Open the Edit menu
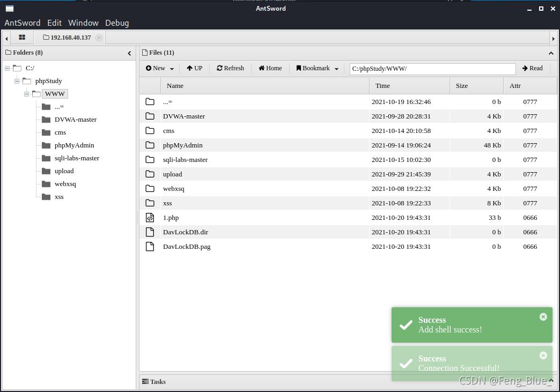The image size is (560, 392). click(55, 23)
